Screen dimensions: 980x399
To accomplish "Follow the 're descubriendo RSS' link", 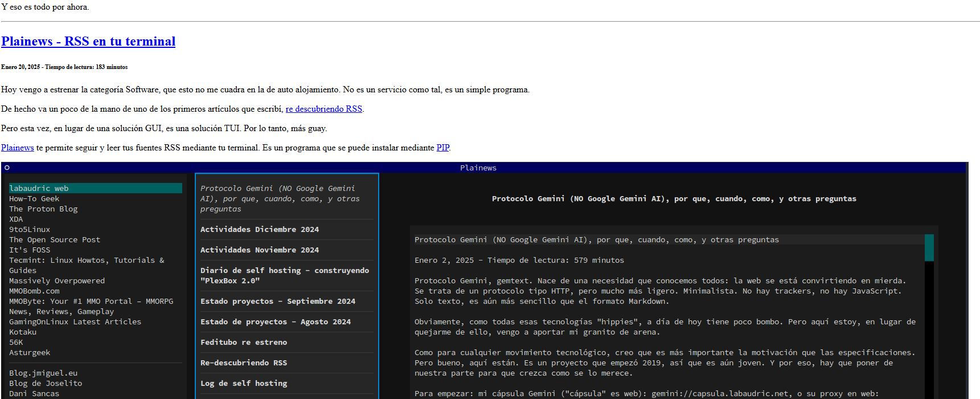I will (323, 109).
